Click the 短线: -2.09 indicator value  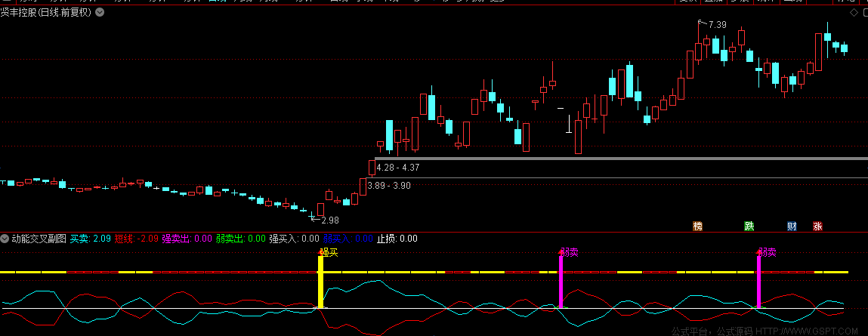pos(137,239)
